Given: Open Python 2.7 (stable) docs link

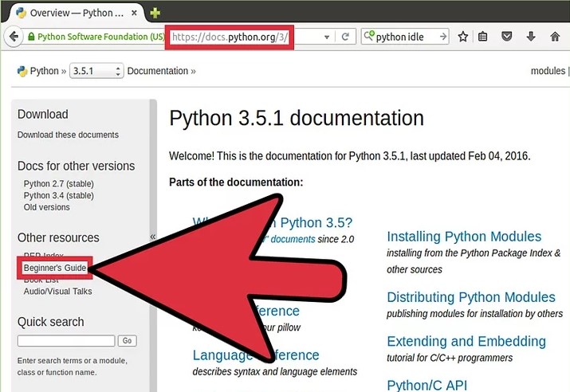Looking at the screenshot, I should click(59, 184).
